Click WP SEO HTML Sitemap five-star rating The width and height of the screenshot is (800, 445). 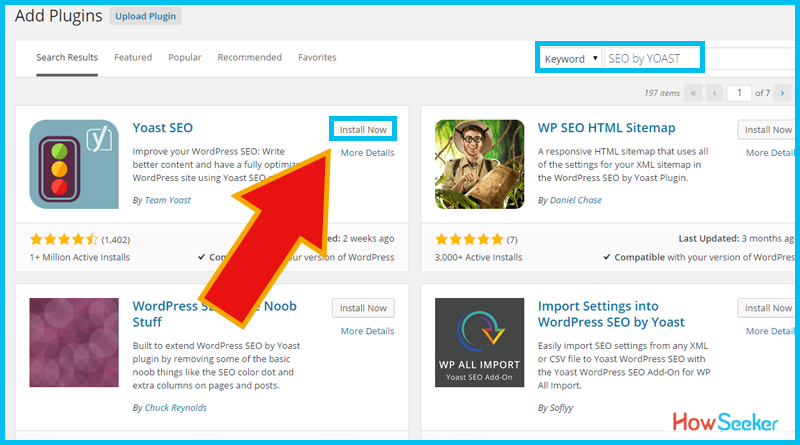pyautogui.click(x=469, y=239)
